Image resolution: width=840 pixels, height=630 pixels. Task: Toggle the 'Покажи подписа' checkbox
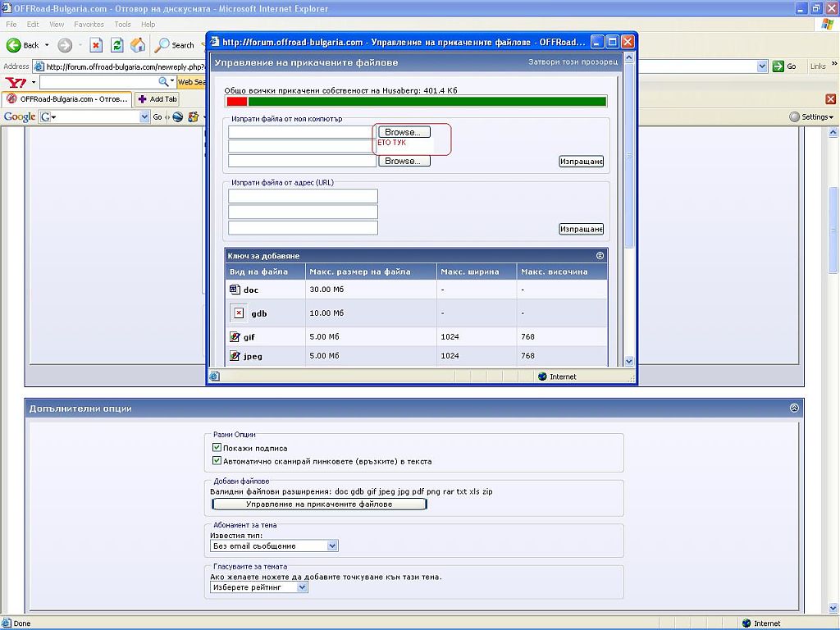click(x=217, y=448)
